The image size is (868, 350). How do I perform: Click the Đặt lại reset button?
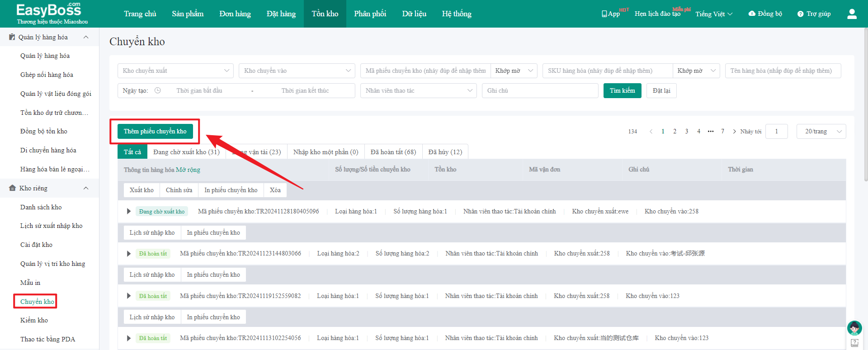(x=661, y=90)
